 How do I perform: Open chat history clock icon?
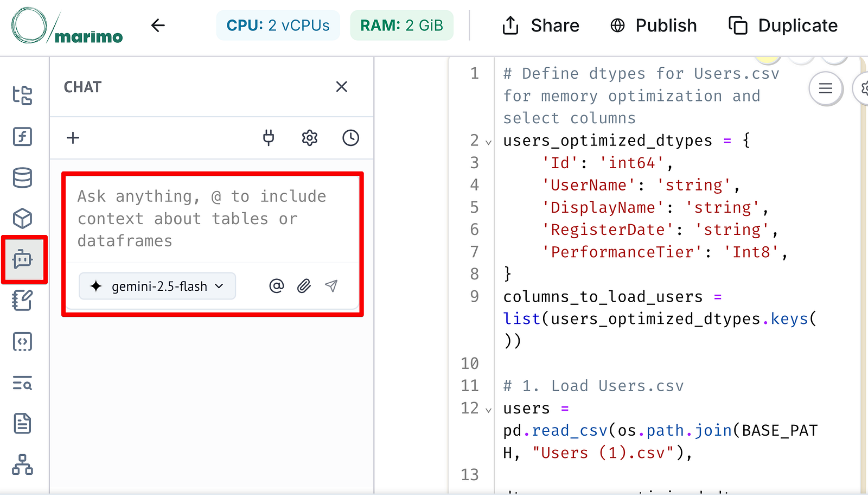pyautogui.click(x=350, y=138)
